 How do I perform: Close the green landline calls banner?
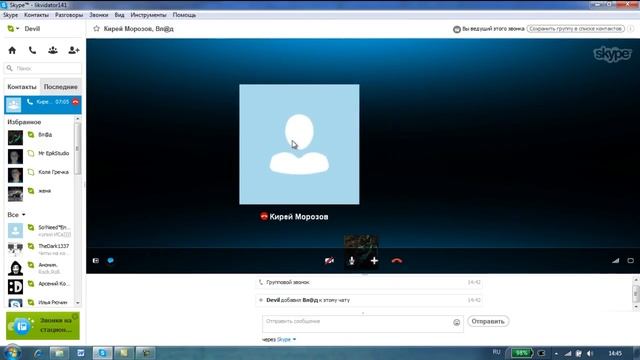coord(75,316)
